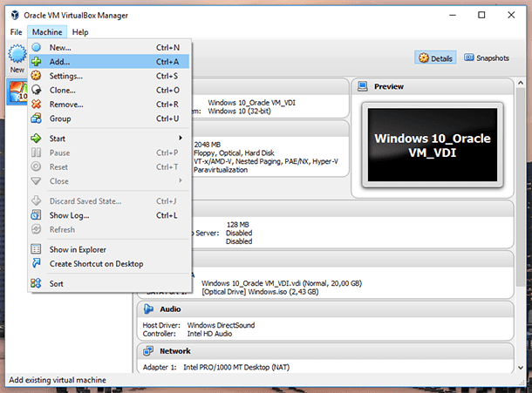Screen dimensions: 532x393
Task: Click the Preview section header text
Action: [389, 86]
